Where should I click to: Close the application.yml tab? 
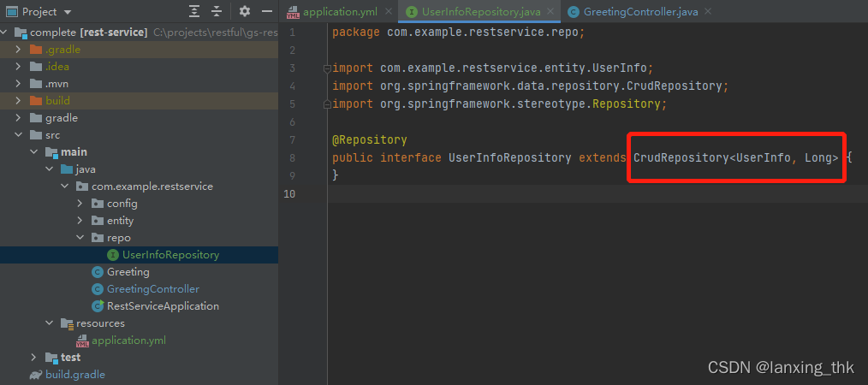[x=389, y=11]
